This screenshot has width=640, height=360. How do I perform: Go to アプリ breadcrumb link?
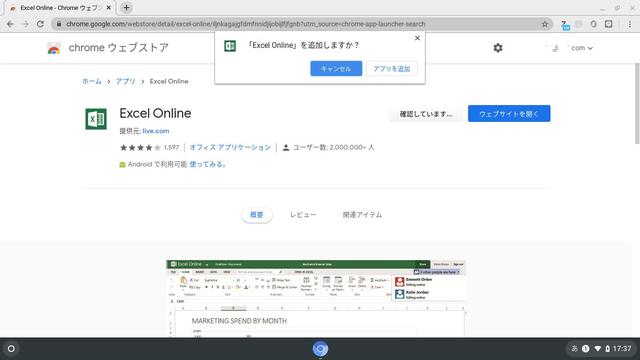pos(126,81)
